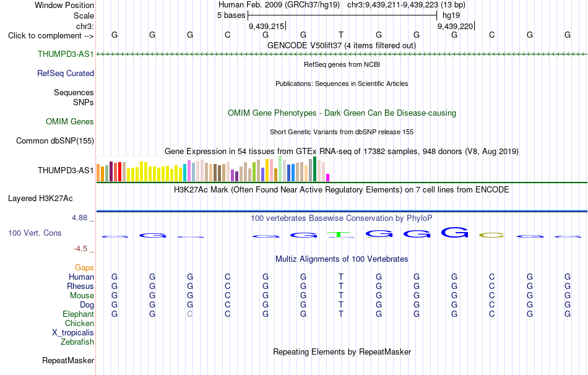Screen dimensions: 588x375
Task: Open the 100 Vert. Cons label
Action: click(x=35, y=233)
